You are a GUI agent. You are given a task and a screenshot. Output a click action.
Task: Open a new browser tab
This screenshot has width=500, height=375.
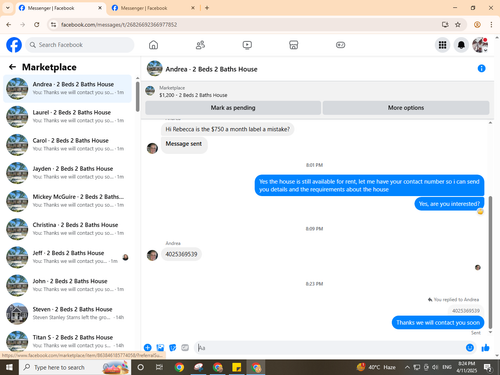(207, 8)
